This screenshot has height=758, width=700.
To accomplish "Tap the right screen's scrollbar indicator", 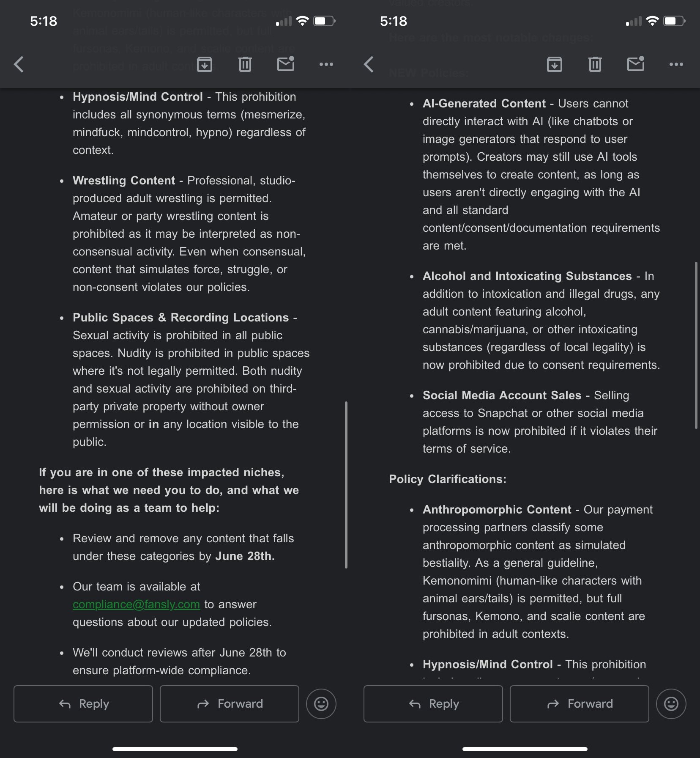I will pyautogui.click(x=696, y=346).
